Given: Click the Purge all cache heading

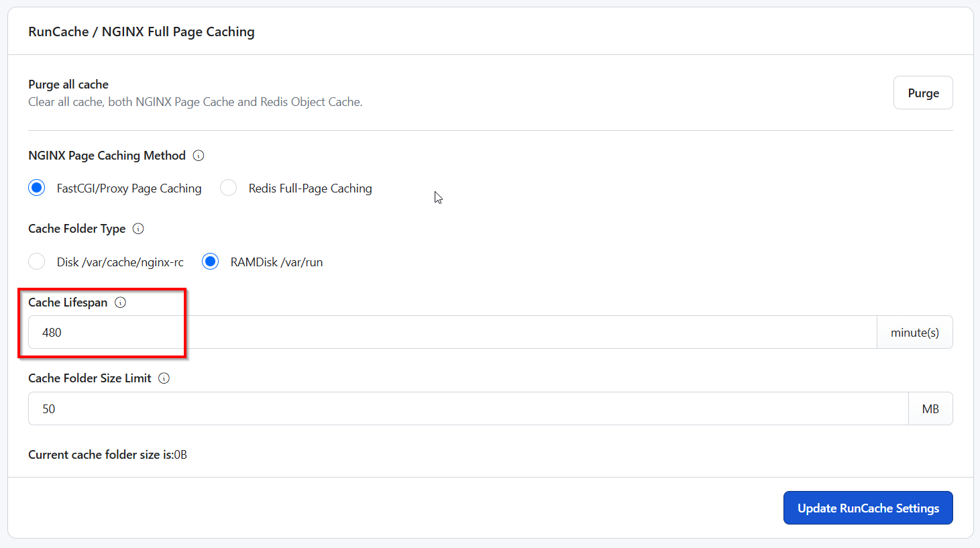Looking at the screenshot, I should click(68, 85).
